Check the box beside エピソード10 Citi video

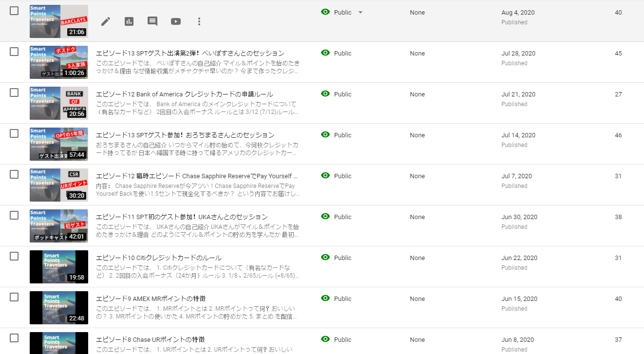click(14, 256)
